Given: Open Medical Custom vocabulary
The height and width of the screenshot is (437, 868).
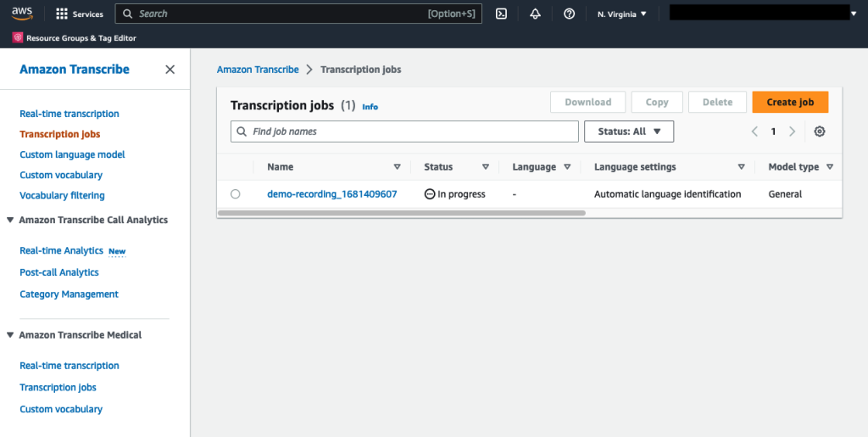Looking at the screenshot, I should (x=61, y=409).
